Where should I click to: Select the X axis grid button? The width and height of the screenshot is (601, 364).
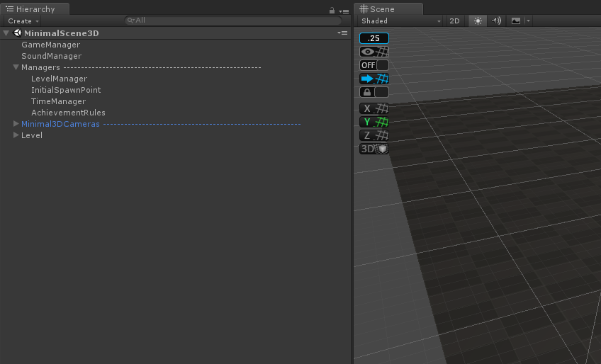pyautogui.click(x=374, y=108)
